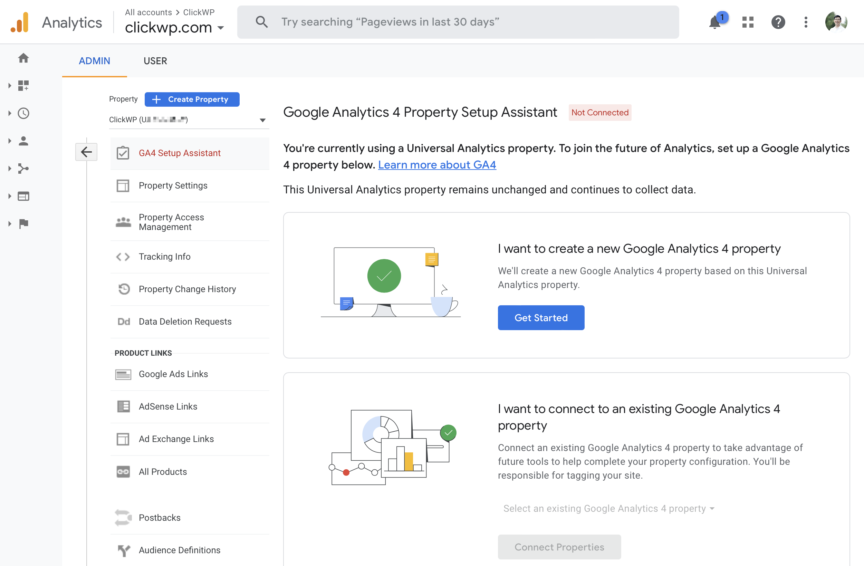864x566 pixels.
Task: Open Property Settings in the menu
Action: pyautogui.click(x=173, y=186)
